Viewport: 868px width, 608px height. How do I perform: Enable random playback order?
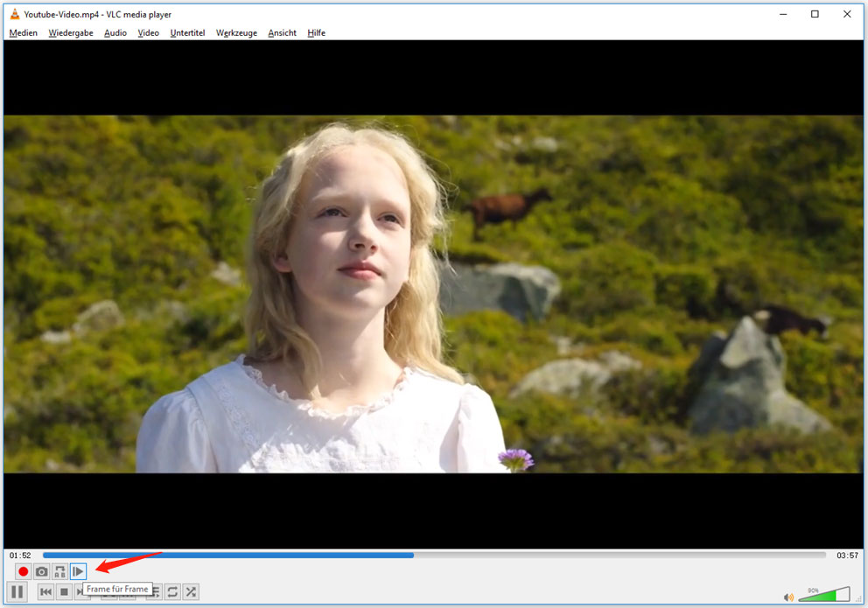coord(191,591)
